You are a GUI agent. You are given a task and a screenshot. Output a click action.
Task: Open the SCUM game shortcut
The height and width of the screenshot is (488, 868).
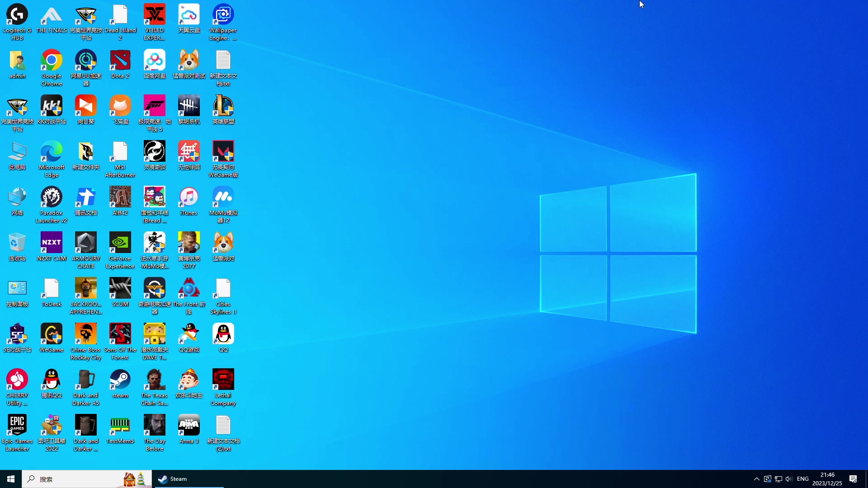(120, 292)
